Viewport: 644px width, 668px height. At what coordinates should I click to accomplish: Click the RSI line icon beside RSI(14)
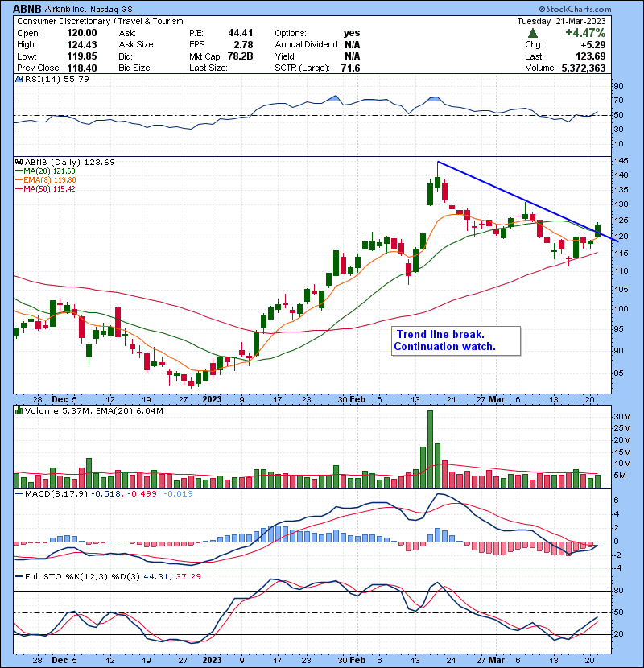tap(19, 79)
